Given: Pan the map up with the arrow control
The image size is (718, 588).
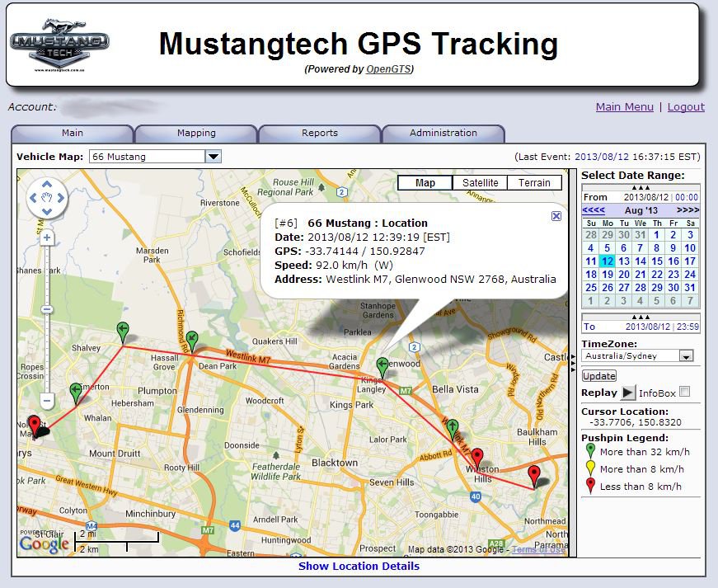Looking at the screenshot, I should (47, 184).
